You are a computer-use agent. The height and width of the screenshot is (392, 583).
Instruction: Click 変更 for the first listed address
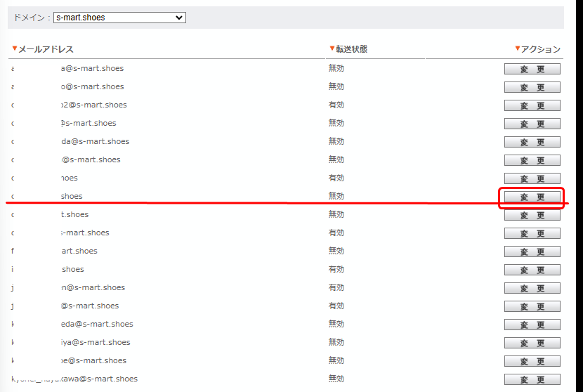coord(532,69)
